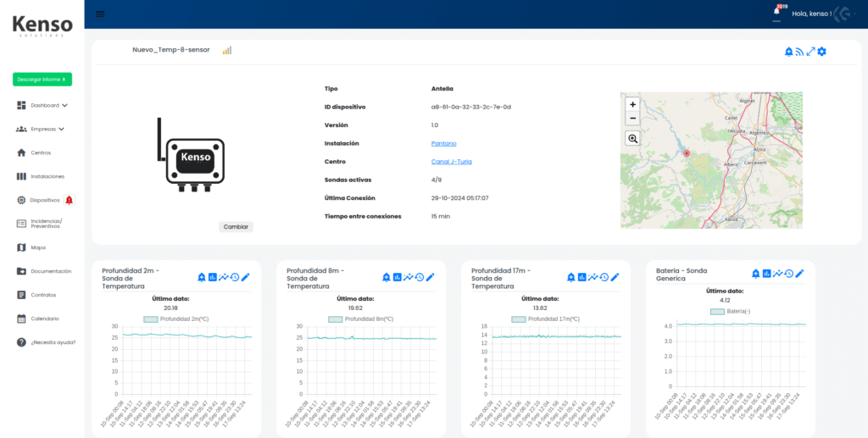Expand the Empresas menu chevron
The height and width of the screenshot is (438, 868).
[x=61, y=129]
